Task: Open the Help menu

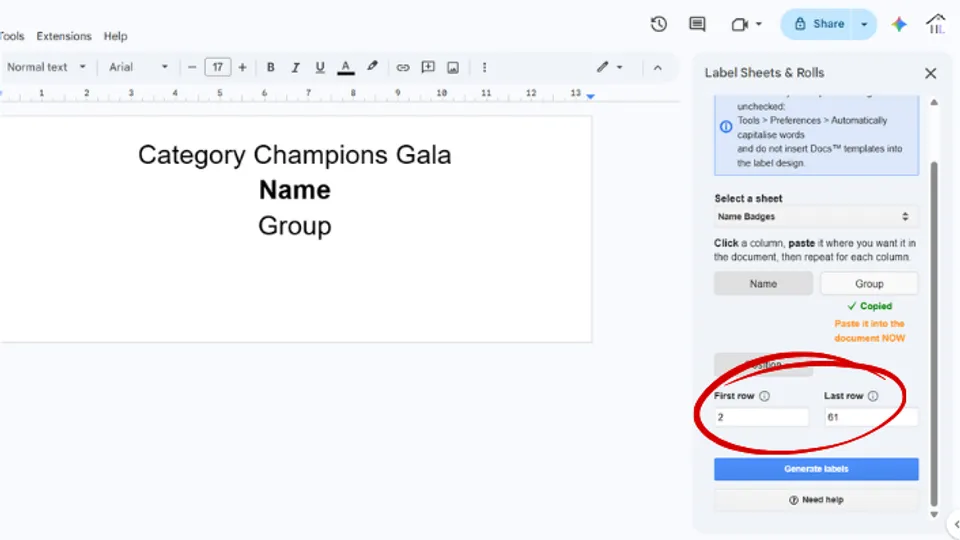Action: tap(115, 36)
